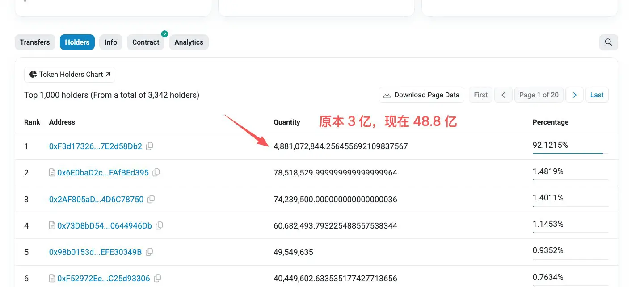Viewport: 644px width, 287px height.
Task: Download Page Data button
Action: coord(422,95)
